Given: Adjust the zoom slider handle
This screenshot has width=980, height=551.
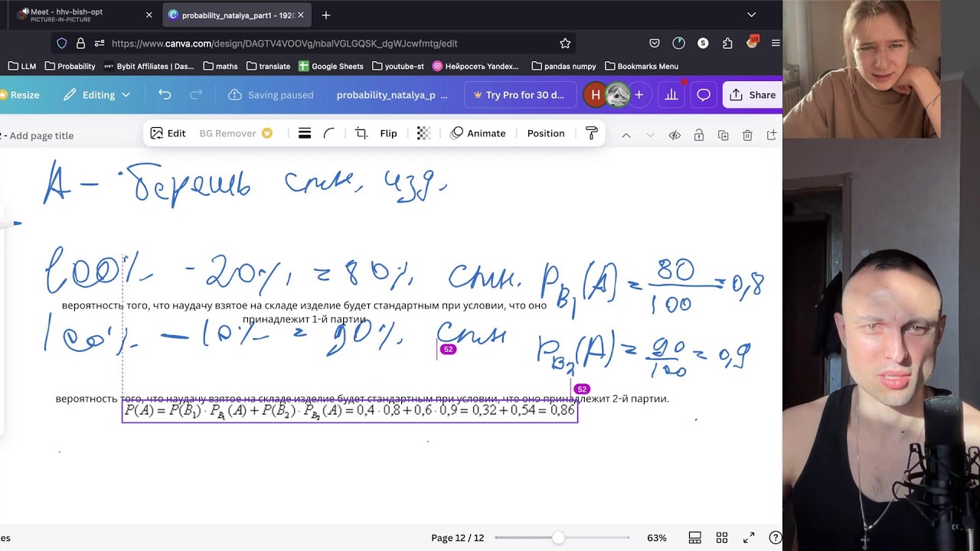Looking at the screenshot, I should click(559, 538).
